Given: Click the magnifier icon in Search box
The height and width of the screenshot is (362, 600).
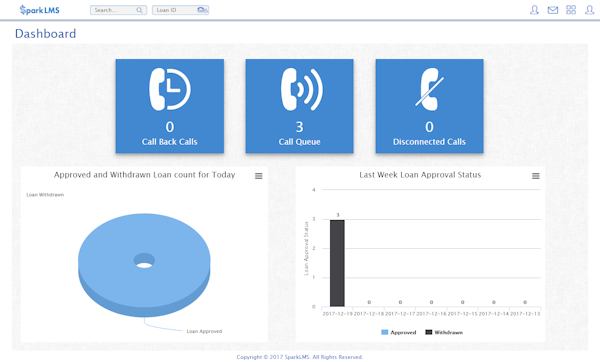Looking at the screenshot, I should (x=139, y=10).
